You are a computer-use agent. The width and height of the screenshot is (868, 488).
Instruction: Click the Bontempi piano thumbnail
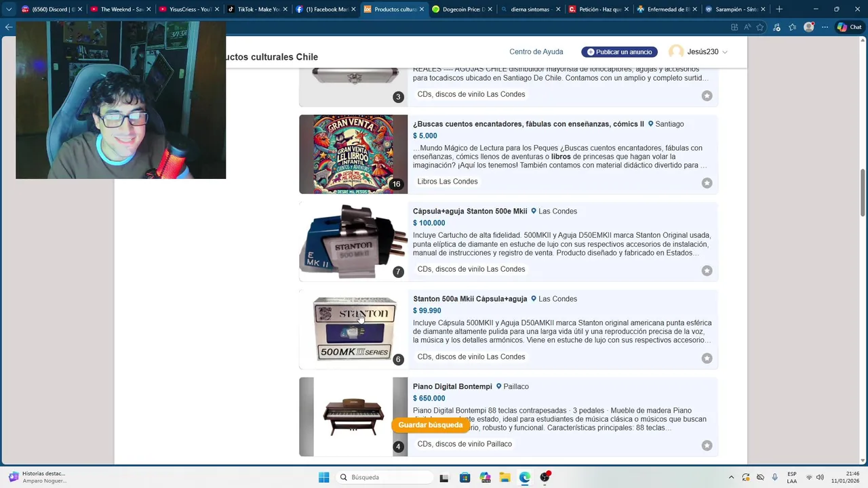[353, 417]
